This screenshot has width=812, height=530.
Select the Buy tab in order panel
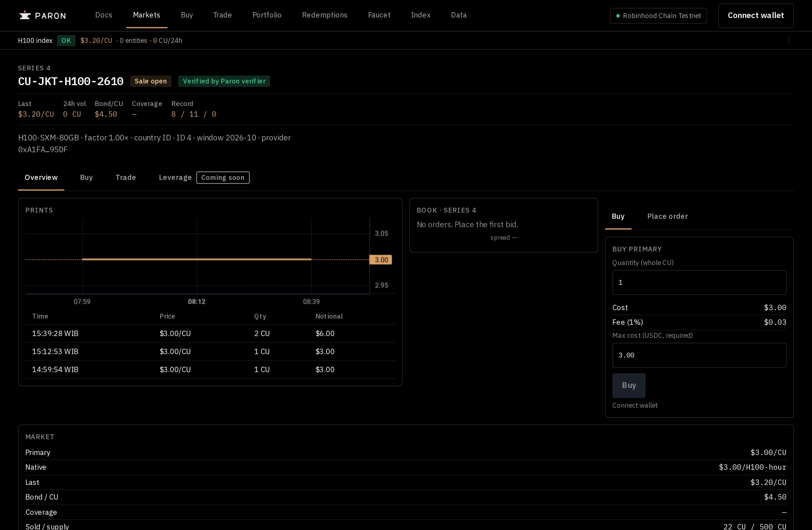click(x=618, y=216)
